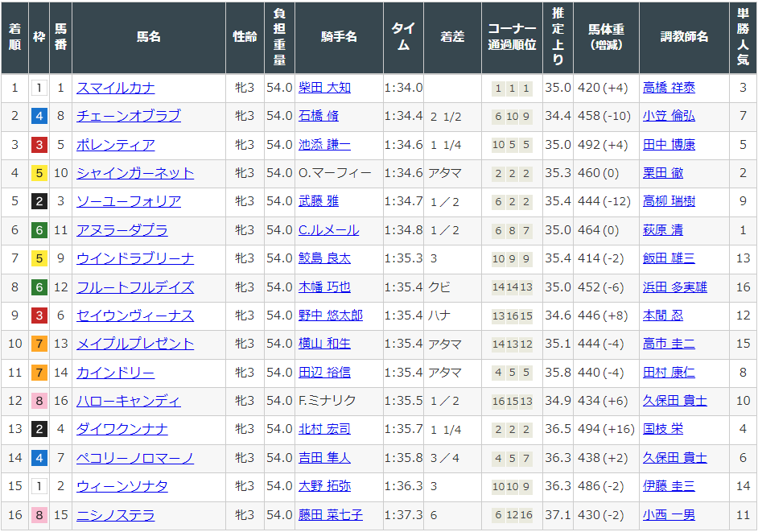758x532 pixels.
Task: Click 久保田 貴士 in ペコリーノロマーノ row
Action: [x=675, y=458]
